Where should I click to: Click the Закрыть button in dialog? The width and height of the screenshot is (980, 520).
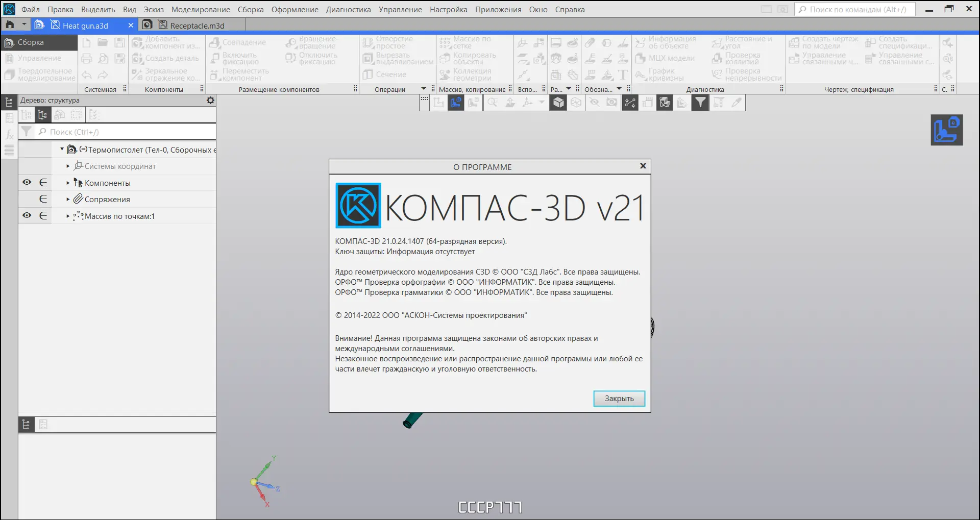click(619, 399)
